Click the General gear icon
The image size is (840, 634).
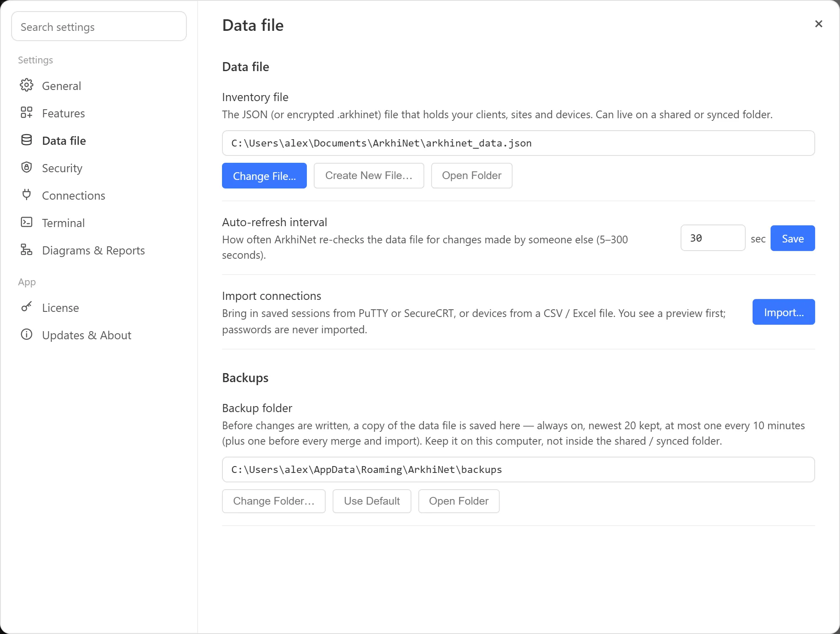[27, 85]
